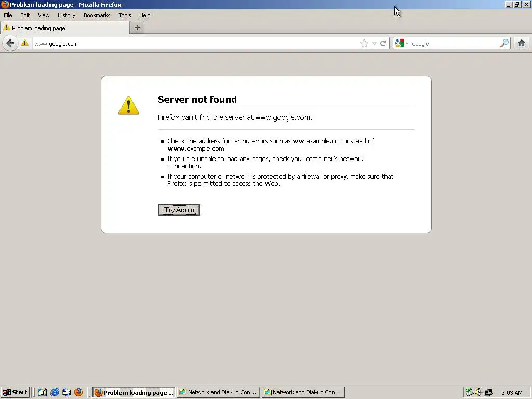Click the volume speaker tray icon
This screenshot has height=399, width=532.
pos(478,392)
